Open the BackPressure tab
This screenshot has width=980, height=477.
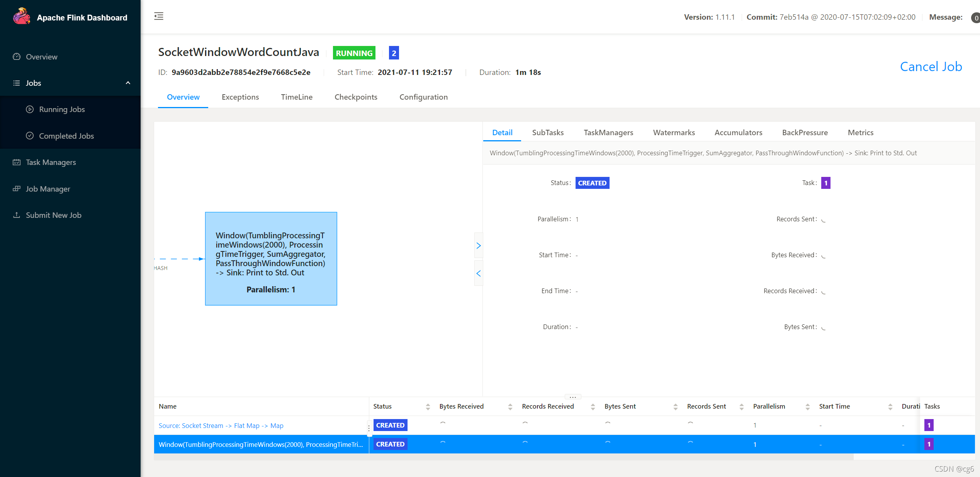[x=805, y=132]
